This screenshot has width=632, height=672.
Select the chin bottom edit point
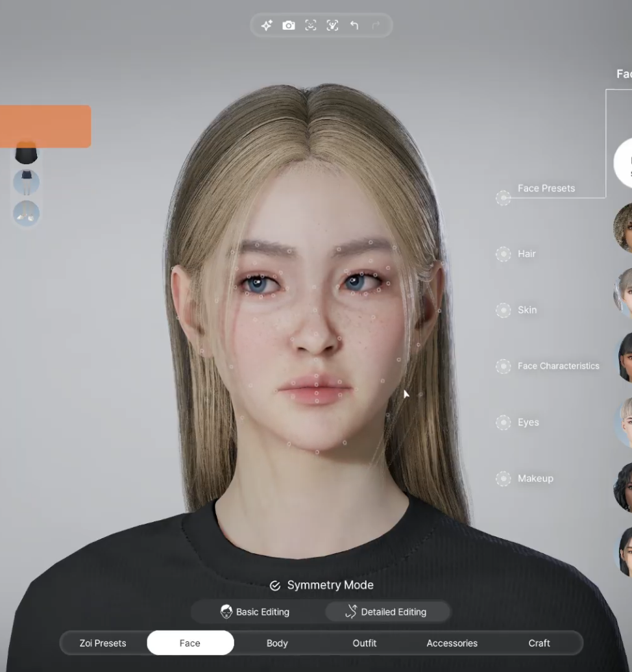317,452
